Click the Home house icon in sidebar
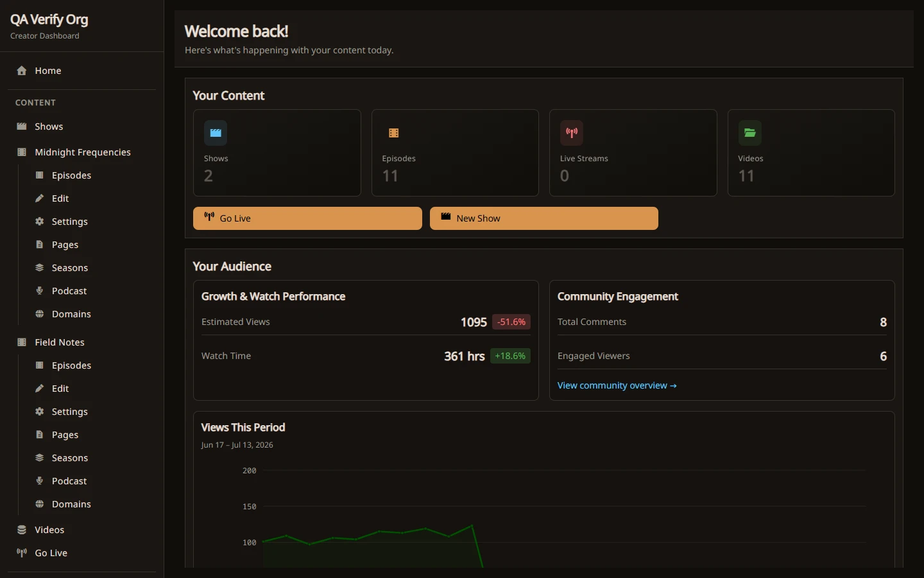 [22, 71]
